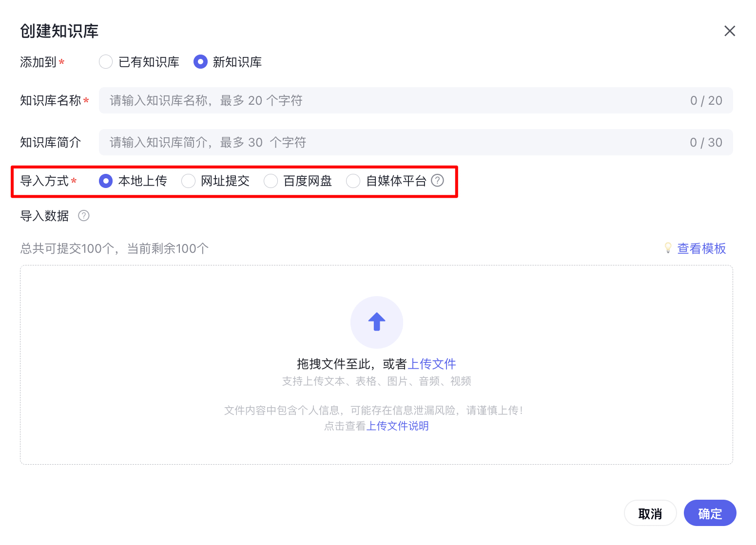Click the 上传文件 link to browse files
Viewport: 756px width, 545px height.
[432, 364]
